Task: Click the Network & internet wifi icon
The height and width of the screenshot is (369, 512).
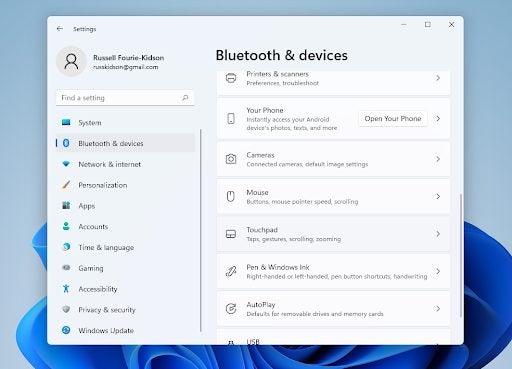Action: [66, 164]
